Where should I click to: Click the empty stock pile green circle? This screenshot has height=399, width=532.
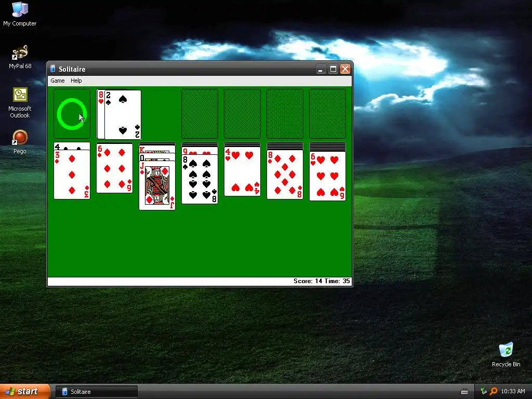pyautogui.click(x=72, y=114)
